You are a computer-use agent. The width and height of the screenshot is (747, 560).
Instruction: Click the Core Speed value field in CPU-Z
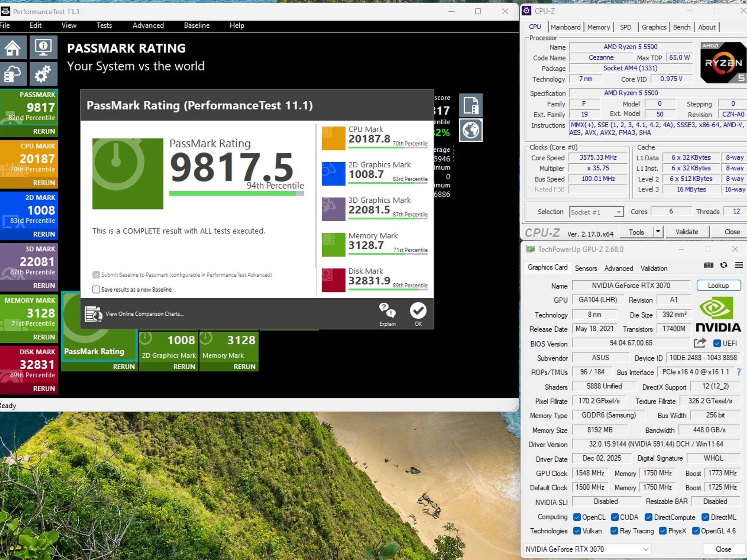click(x=598, y=157)
